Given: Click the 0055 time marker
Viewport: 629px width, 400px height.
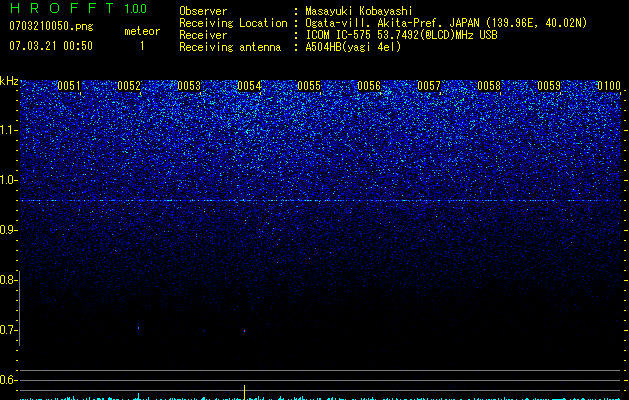Looking at the screenshot, I should tap(309, 86).
